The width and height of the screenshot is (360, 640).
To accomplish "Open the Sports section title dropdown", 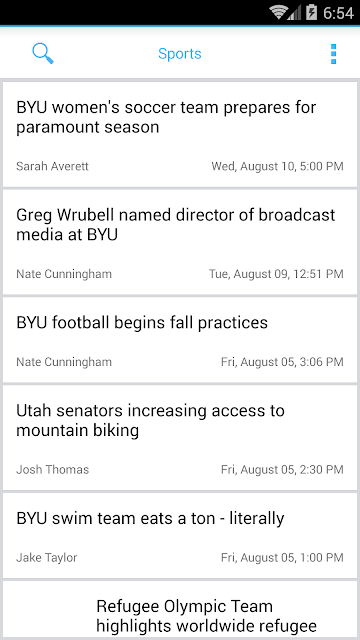I will point(180,54).
